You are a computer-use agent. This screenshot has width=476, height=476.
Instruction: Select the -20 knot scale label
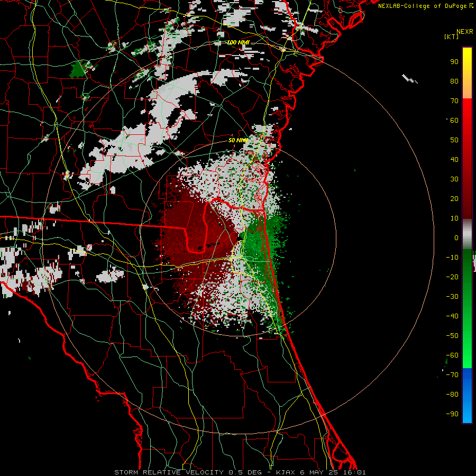tap(452, 277)
